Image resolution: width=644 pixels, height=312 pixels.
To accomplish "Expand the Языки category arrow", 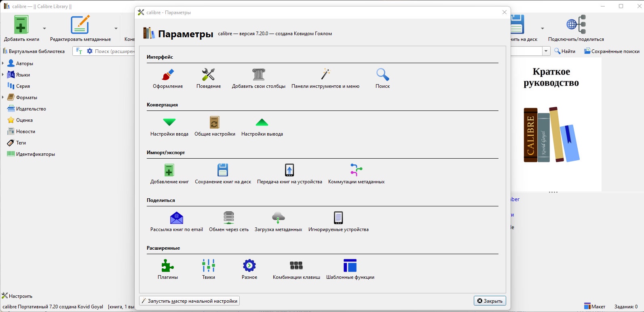I will tap(3, 75).
